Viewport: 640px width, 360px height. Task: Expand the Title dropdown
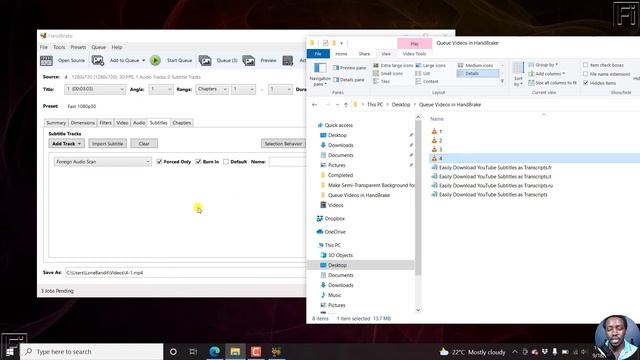[x=95, y=89]
